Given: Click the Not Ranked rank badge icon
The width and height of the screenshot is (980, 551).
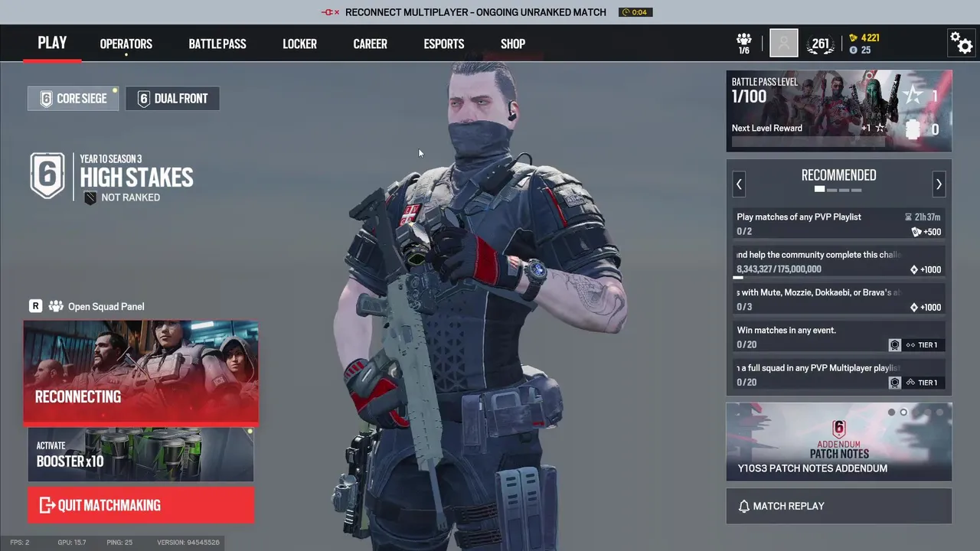Looking at the screenshot, I should 90,197.
